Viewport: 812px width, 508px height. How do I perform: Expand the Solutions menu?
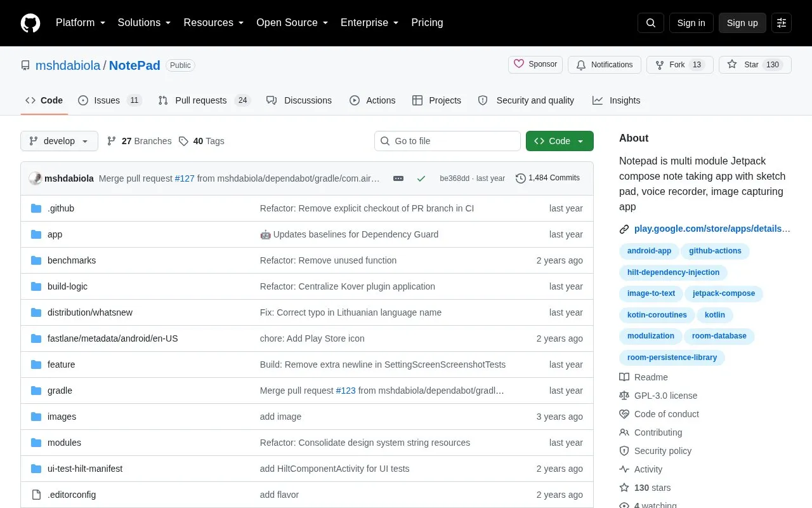click(x=145, y=23)
